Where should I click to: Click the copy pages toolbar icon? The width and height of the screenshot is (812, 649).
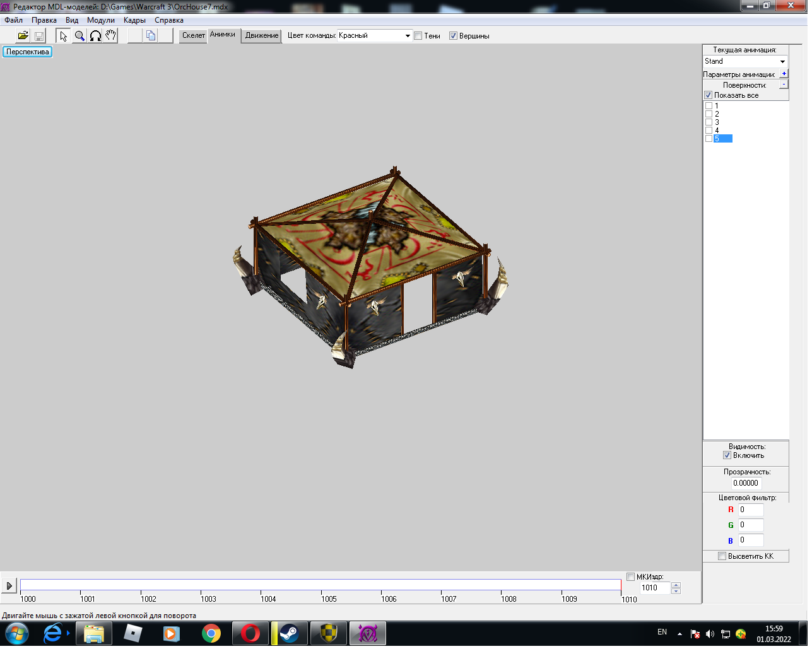[x=151, y=36]
